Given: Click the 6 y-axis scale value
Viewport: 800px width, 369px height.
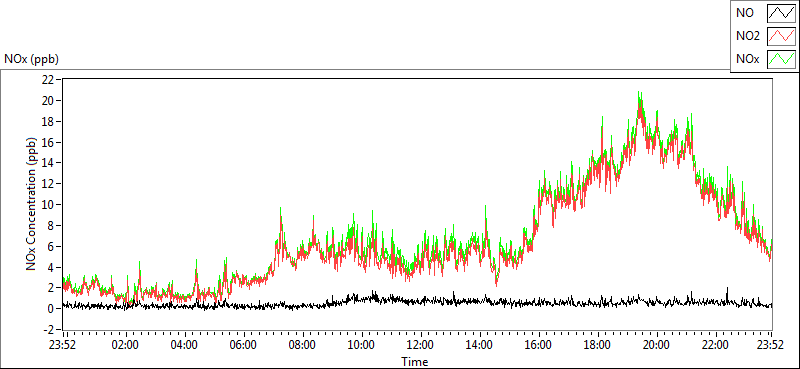Looking at the screenshot, I should 52,247.
